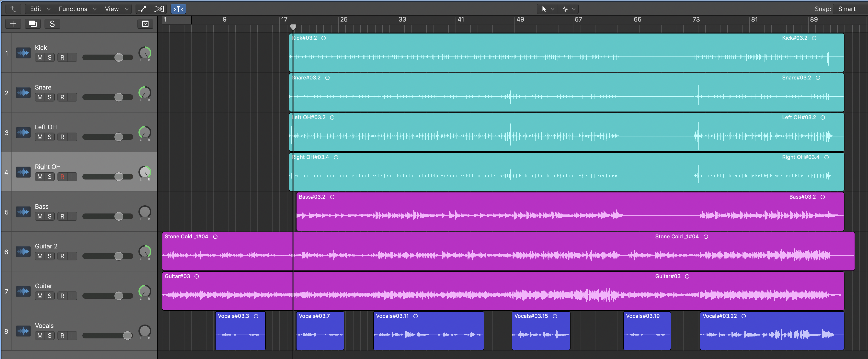Image resolution: width=868 pixels, height=359 pixels.
Task: Record-enable the Left OH track
Action: pyautogui.click(x=62, y=137)
